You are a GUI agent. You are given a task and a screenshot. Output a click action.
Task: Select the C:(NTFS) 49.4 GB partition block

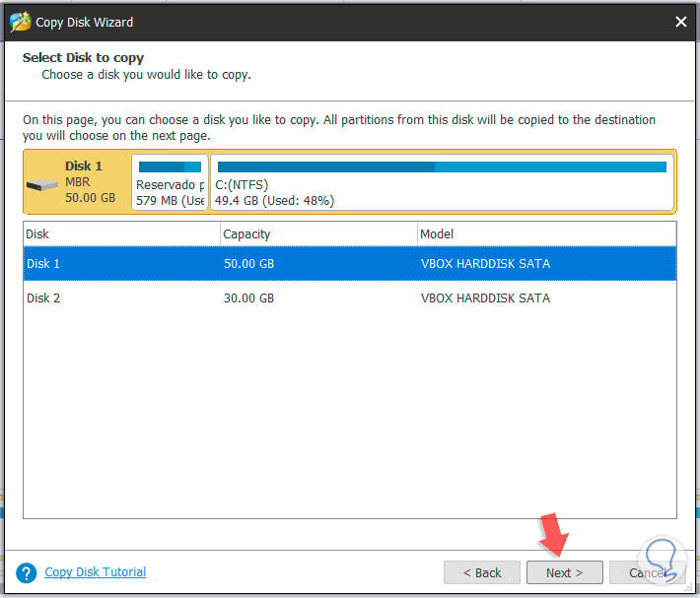[442, 183]
